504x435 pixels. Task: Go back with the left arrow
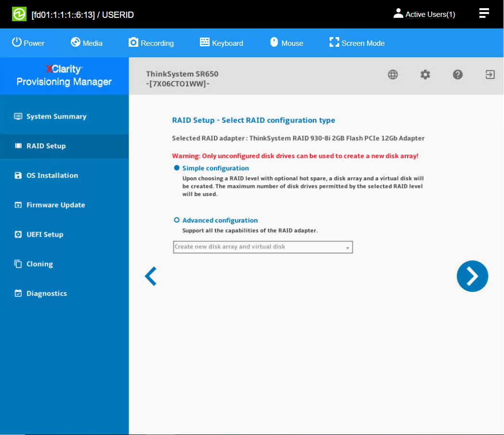pos(151,277)
